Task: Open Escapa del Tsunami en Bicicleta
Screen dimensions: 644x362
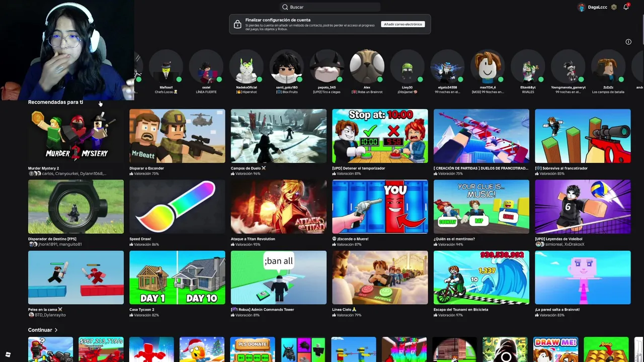Action: click(x=481, y=278)
